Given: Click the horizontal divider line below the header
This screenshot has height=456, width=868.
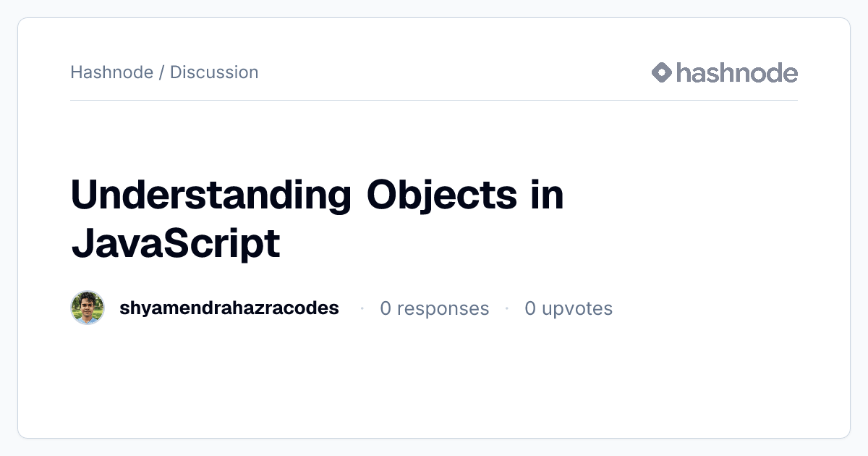Looking at the screenshot, I should 434,100.
